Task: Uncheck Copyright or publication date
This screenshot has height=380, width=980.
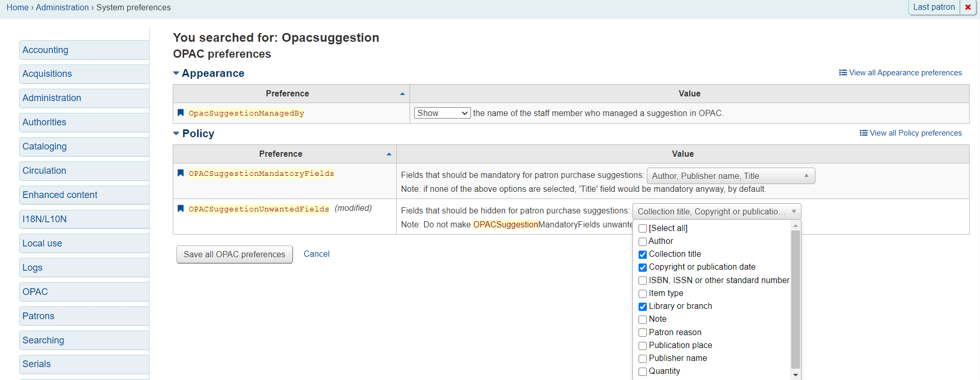Action: 643,267
